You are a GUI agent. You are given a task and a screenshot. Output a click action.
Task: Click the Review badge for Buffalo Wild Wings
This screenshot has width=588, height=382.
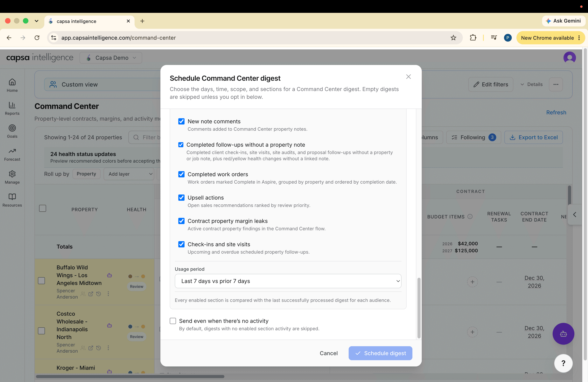(137, 287)
